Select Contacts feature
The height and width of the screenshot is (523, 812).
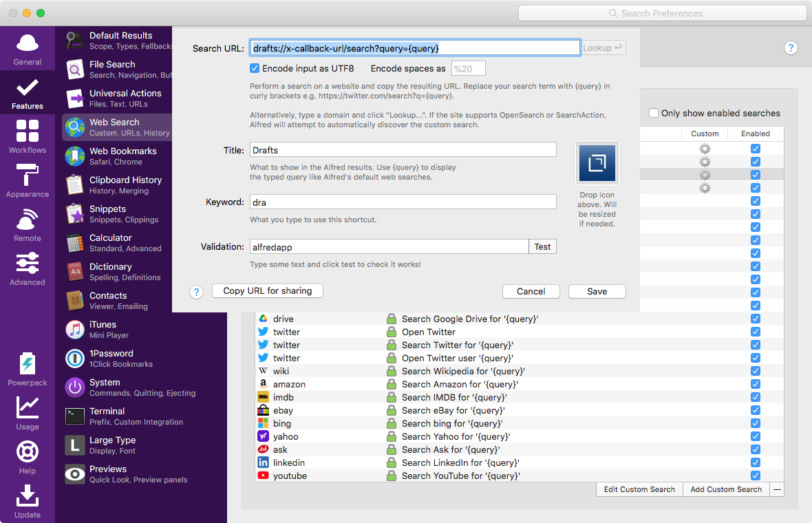(117, 301)
